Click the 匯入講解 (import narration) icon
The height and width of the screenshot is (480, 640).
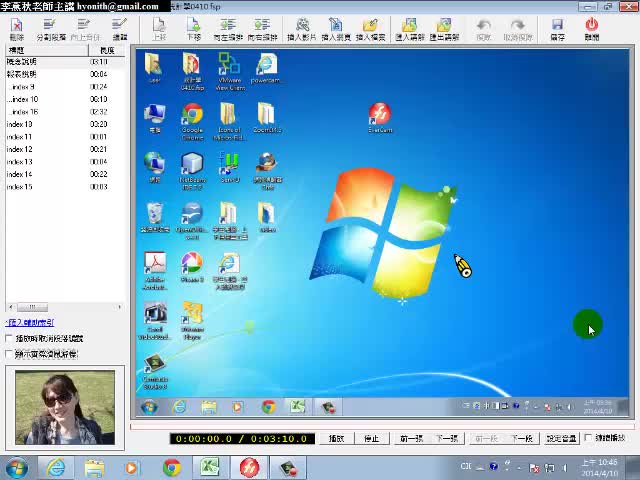pos(410,29)
